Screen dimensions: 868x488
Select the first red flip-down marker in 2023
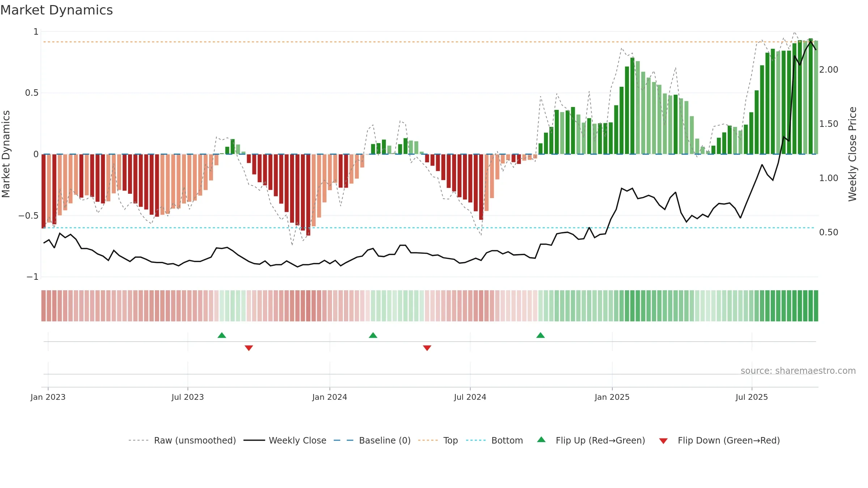[249, 348]
